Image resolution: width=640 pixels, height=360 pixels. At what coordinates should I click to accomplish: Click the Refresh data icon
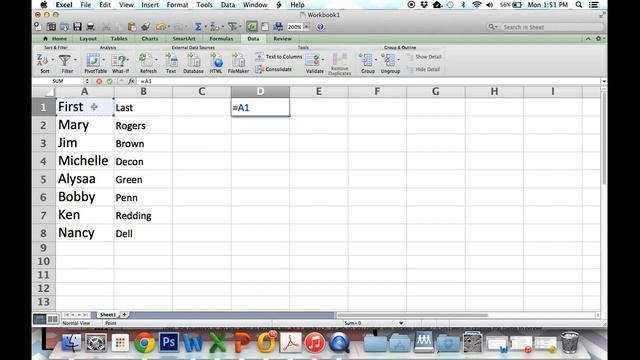coord(146,60)
